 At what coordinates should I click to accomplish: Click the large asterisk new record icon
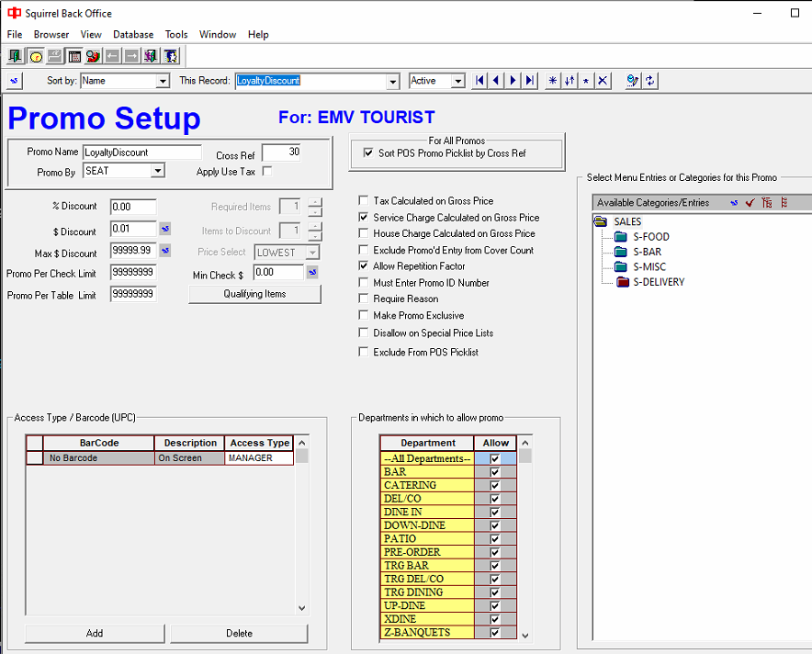tap(553, 80)
